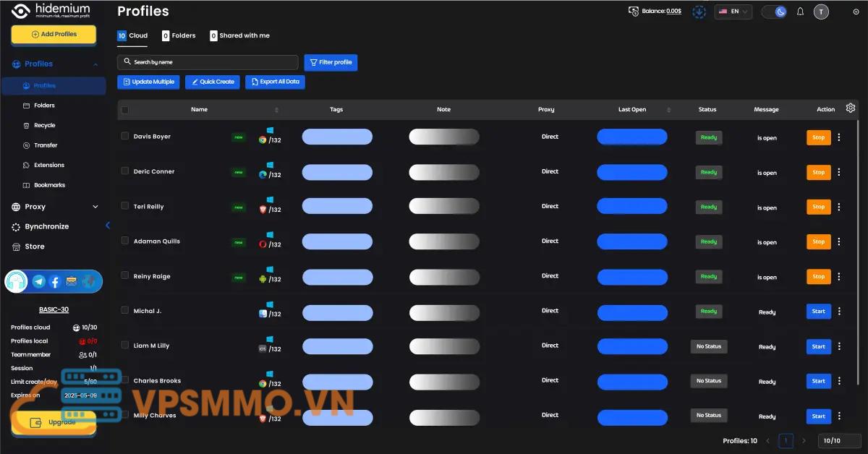Click the Facebook icon in sidebar

(x=55, y=282)
